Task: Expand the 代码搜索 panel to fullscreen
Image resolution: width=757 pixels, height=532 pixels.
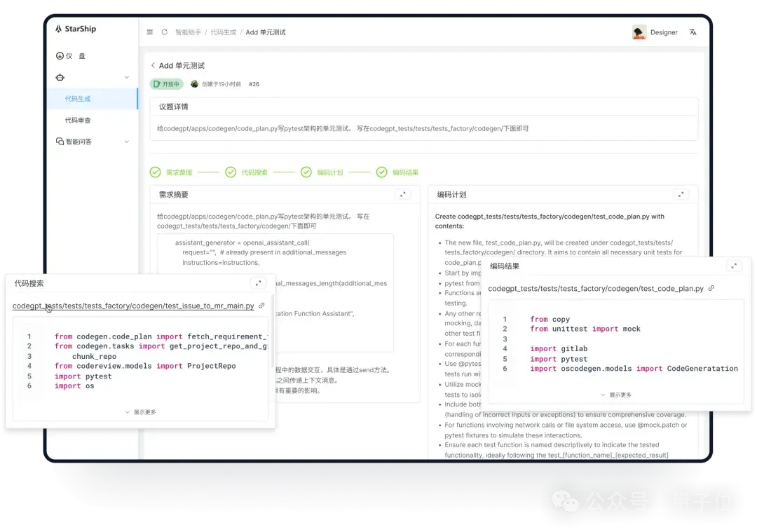Action: [259, 283]
